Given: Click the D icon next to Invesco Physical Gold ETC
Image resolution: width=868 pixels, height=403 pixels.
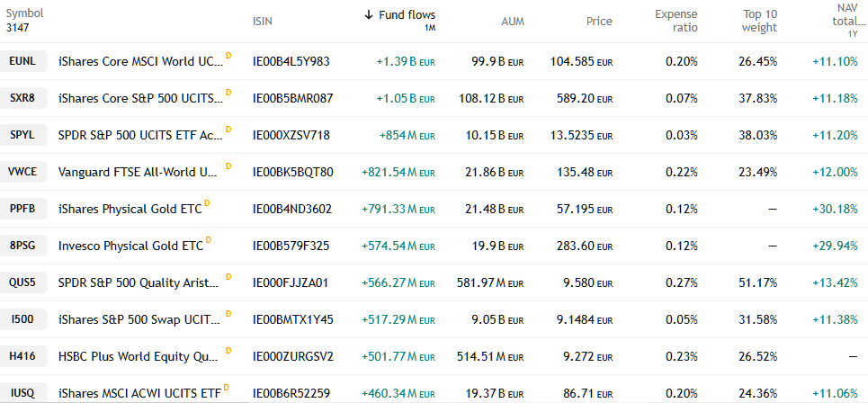Looking at the screenshot, I should (210, 240).
